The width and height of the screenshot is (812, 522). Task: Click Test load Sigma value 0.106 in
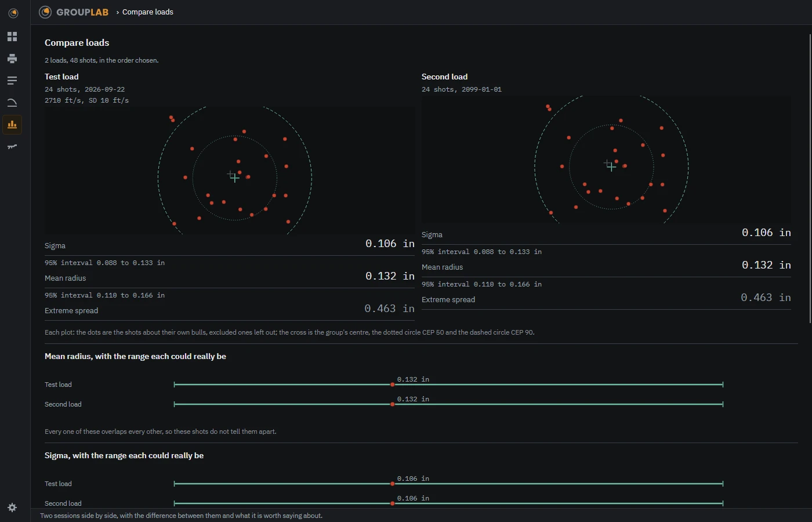pyautogui.click(x=390, y=244)
